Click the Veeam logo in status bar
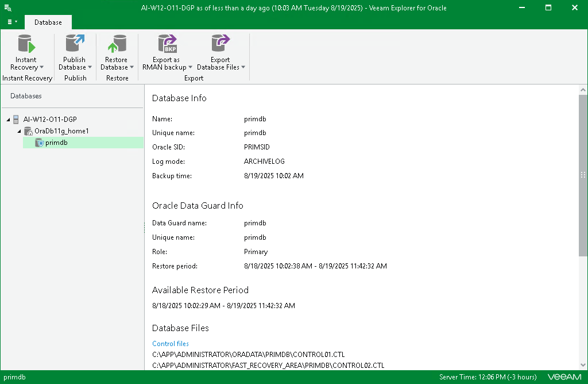The image size is (588, 384). (564, 377)
